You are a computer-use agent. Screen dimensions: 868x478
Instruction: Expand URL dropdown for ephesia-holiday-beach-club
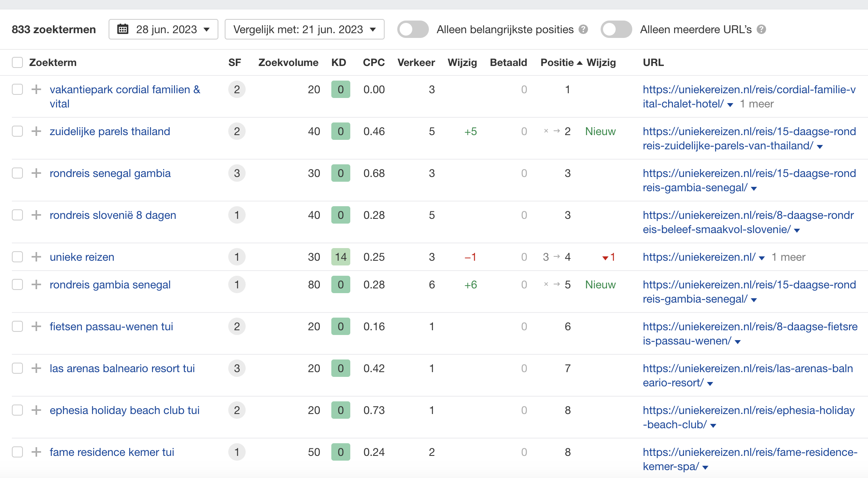pos(713,425)
